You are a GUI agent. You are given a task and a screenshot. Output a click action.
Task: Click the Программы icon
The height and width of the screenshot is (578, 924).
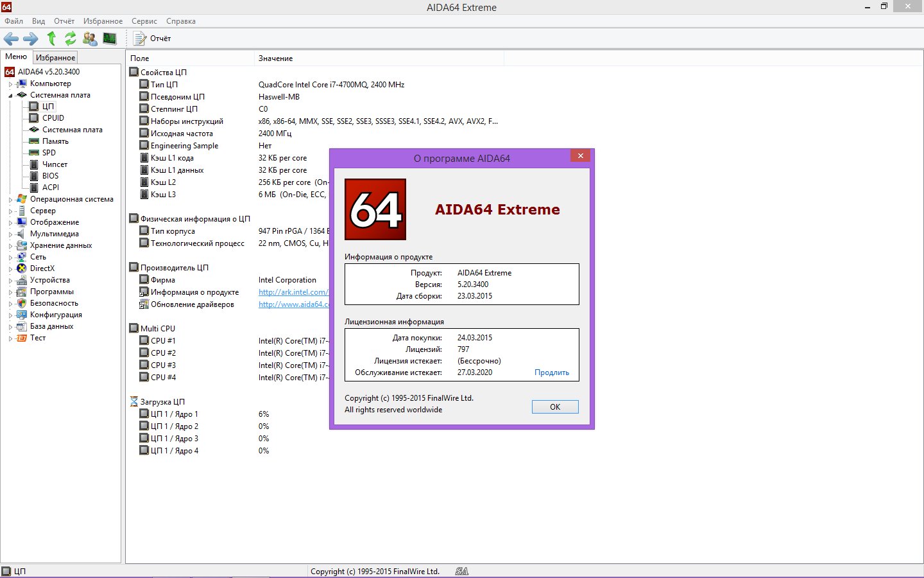[22, 292]
